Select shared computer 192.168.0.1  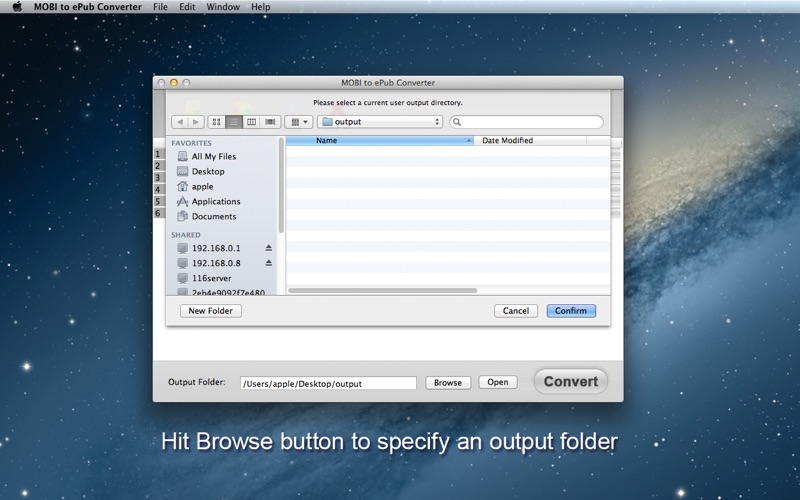[216, 248]
